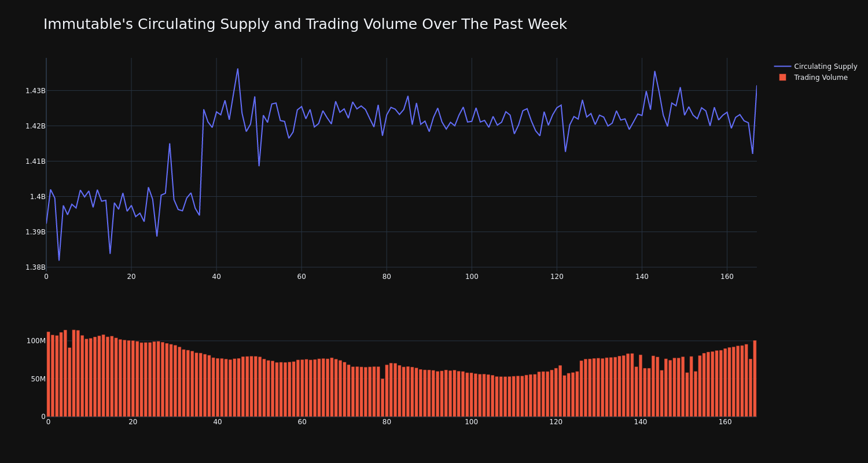Screen dimensions: 868x463
Task: Click x-axis label 40 on volume chart
Action: point(218,422)
